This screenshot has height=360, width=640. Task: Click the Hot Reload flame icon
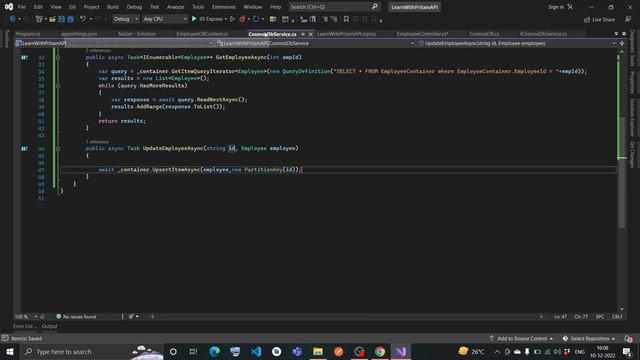[242, 19]
